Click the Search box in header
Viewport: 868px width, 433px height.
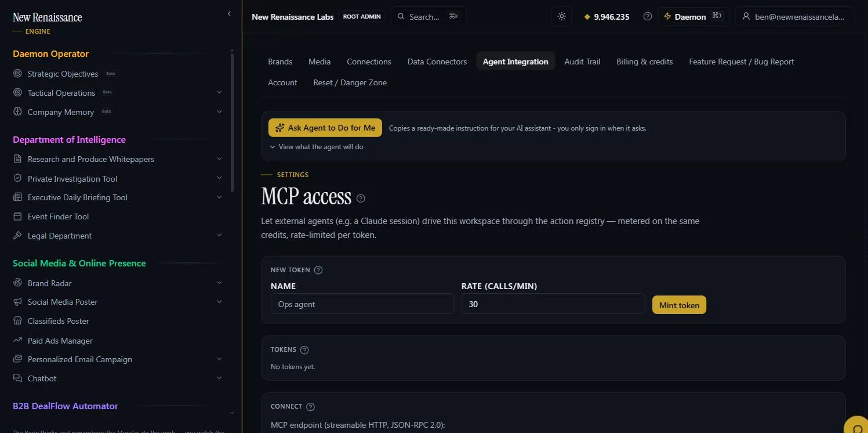click(428, 17)
